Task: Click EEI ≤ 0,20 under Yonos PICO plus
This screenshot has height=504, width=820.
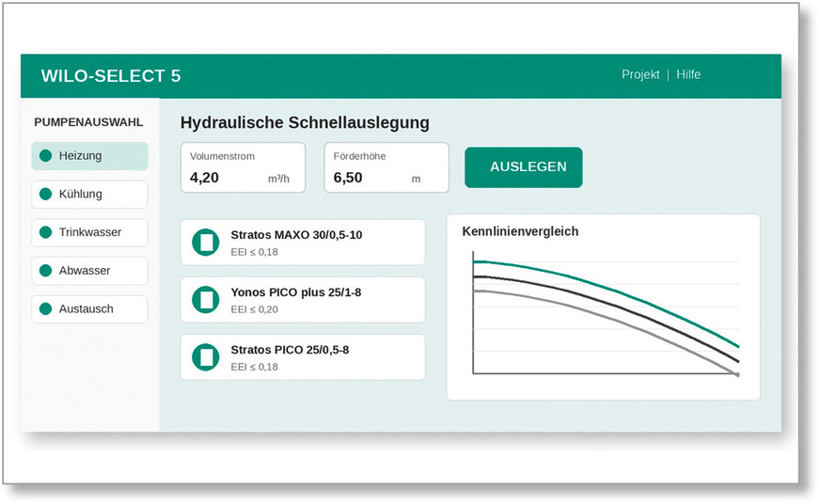Action: [254, 309]
